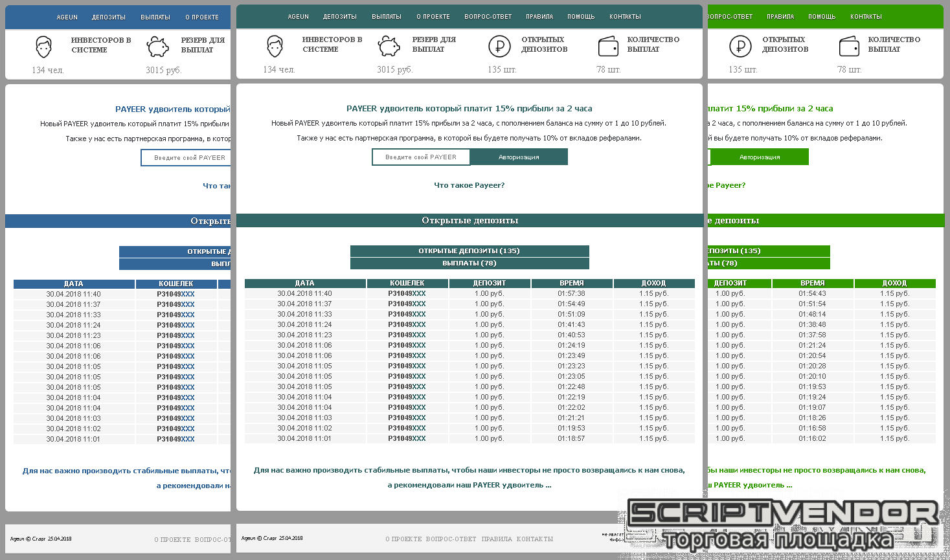Screen dimensions: 950x560
Task: Click the ruble coin icon in the teal panel
Action: pos(499,46)
